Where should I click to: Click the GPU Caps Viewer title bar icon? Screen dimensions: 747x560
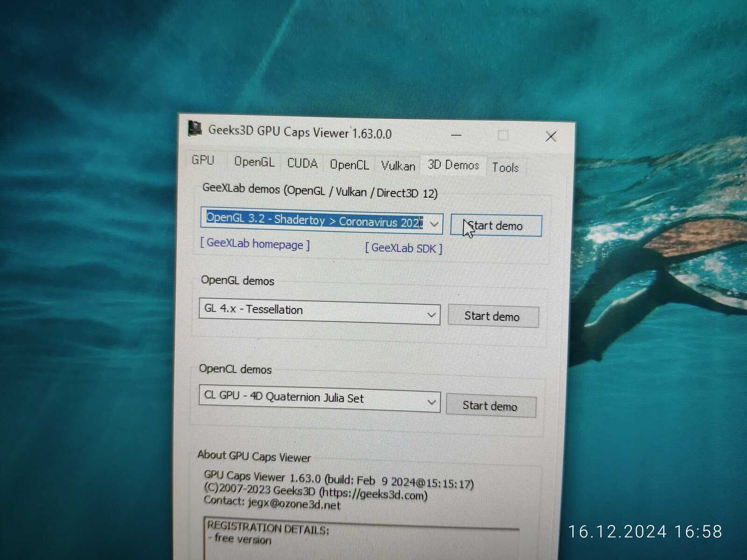pyautogui.click(x=195, y=128)
